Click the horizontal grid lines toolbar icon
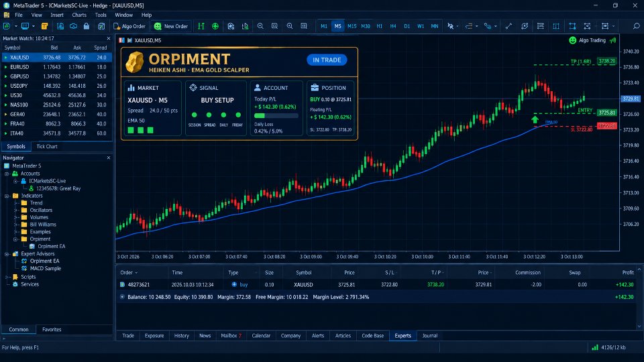Image resolution: width=644 pixels, height=362 pixels. 541,26
